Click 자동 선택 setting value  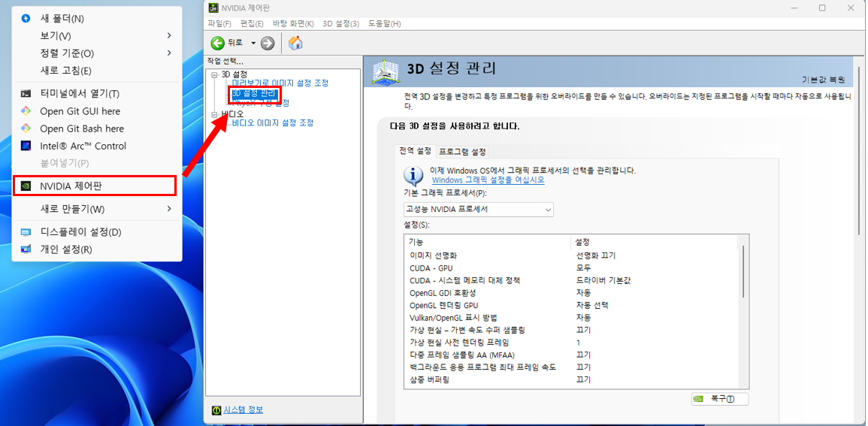[x=592, y=305]
